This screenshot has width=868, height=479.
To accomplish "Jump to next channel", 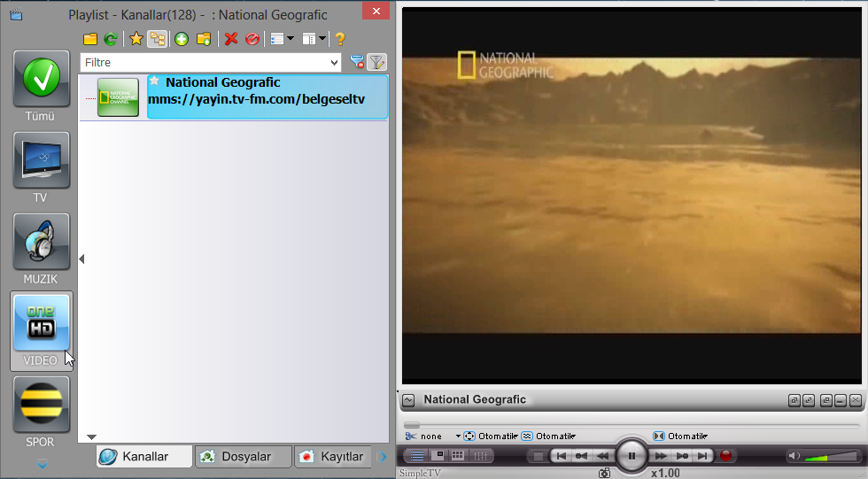I will tap(702, 456).
